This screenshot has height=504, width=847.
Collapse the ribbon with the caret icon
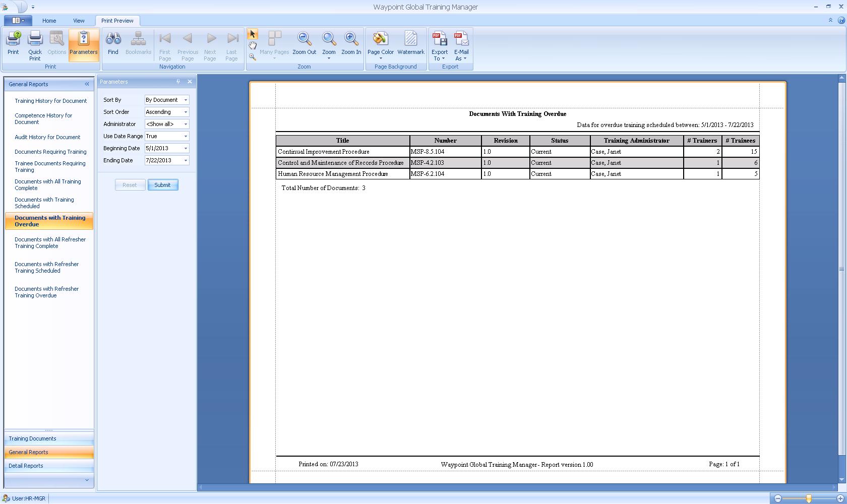[830, 20]
